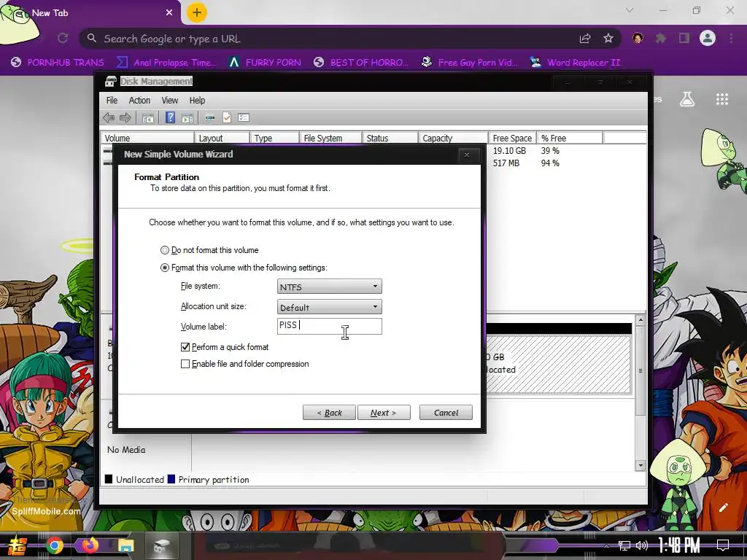Close the New Simple Volume Wizard window
Screen dimensions: 747x560
pyautogui.click(x=467, y=155)
